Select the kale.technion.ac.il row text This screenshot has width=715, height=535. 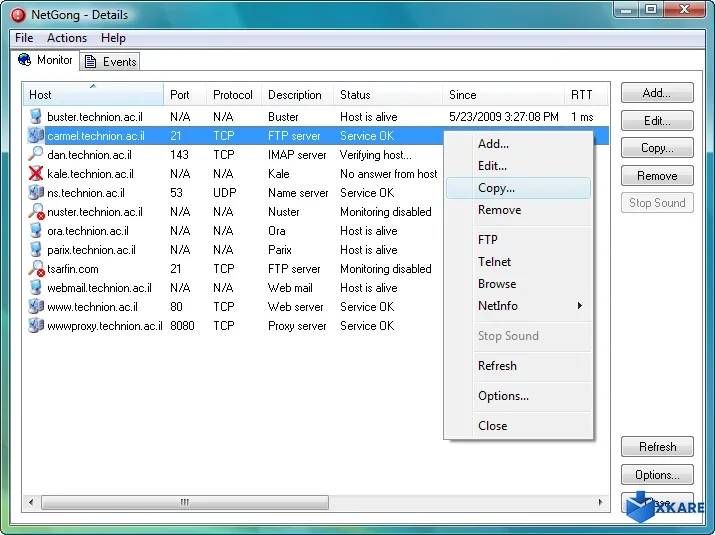point(90,174)
